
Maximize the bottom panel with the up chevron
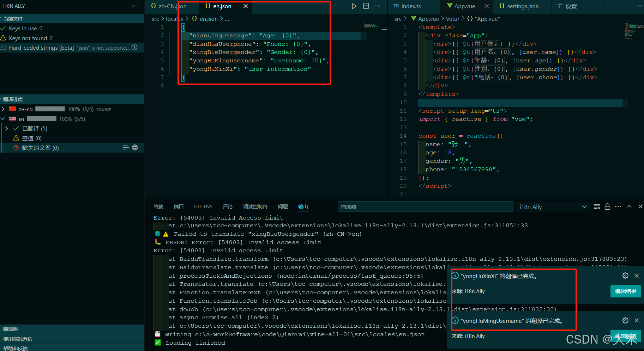point(629,207)
